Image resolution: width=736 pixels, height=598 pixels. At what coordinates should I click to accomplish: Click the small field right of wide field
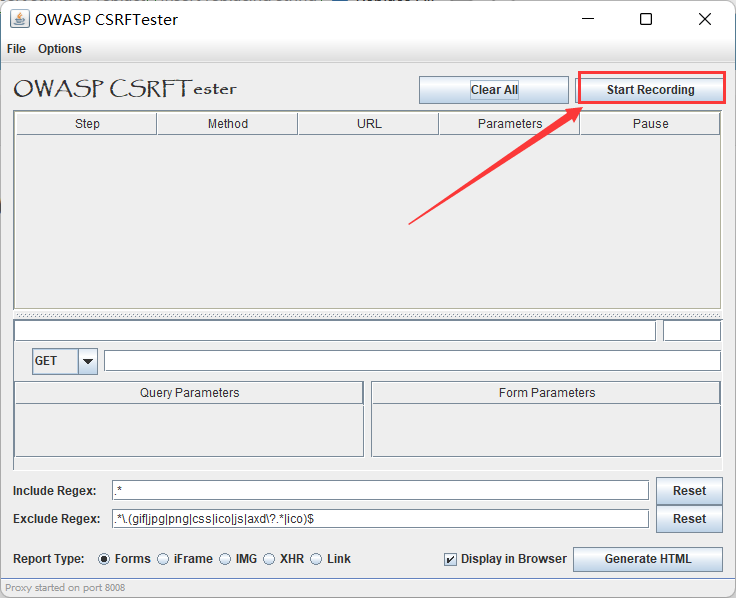[692, 331]
